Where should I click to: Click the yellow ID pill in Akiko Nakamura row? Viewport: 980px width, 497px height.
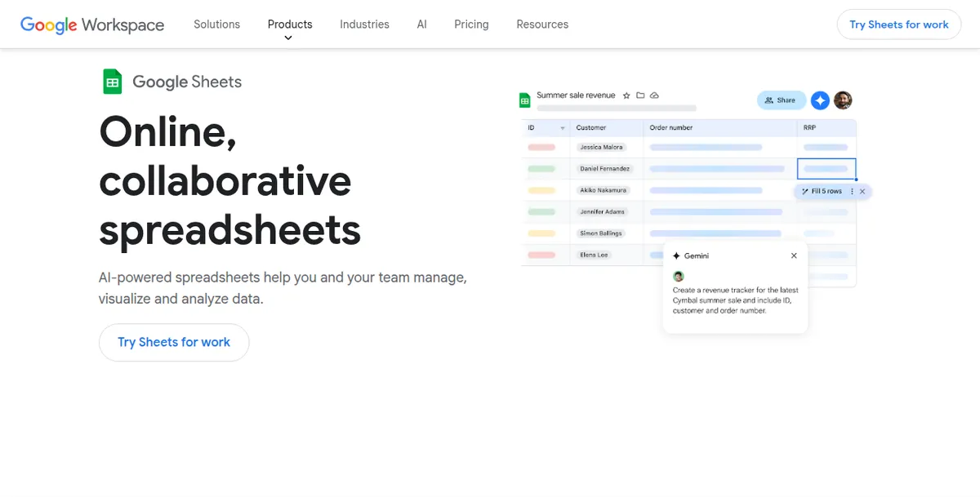coord(541,190)
